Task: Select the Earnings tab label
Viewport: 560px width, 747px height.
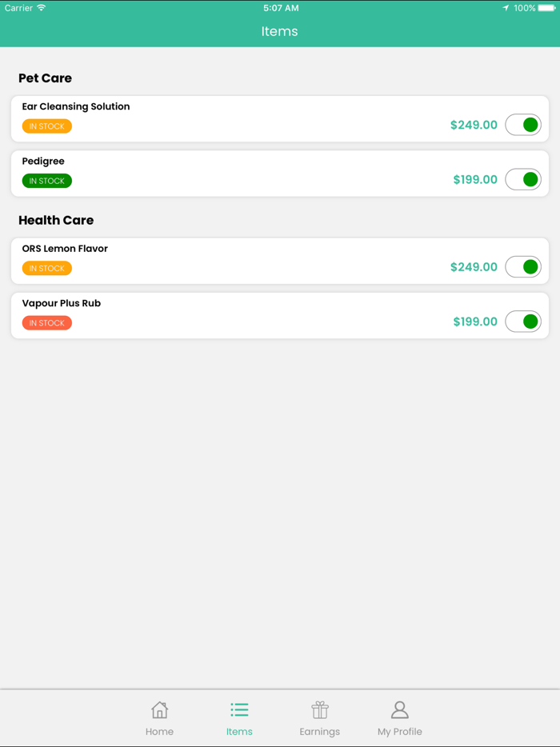Action: (320, 732)
